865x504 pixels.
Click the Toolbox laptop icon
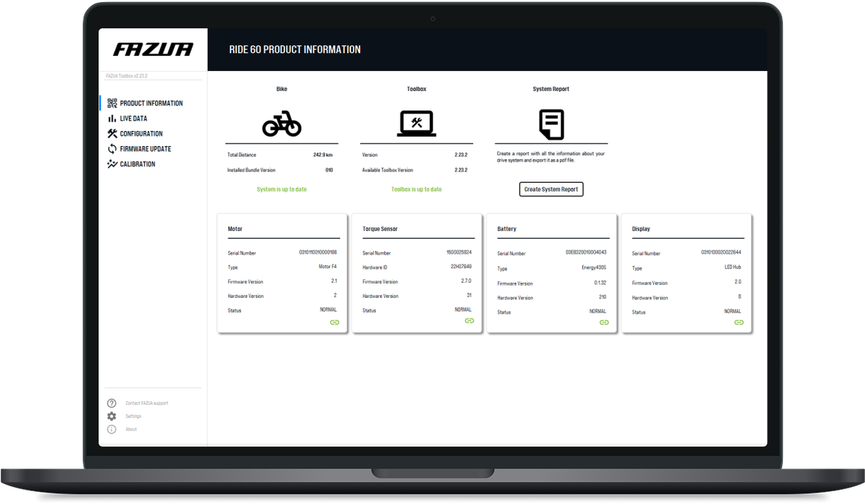click(x=416, y=123)
